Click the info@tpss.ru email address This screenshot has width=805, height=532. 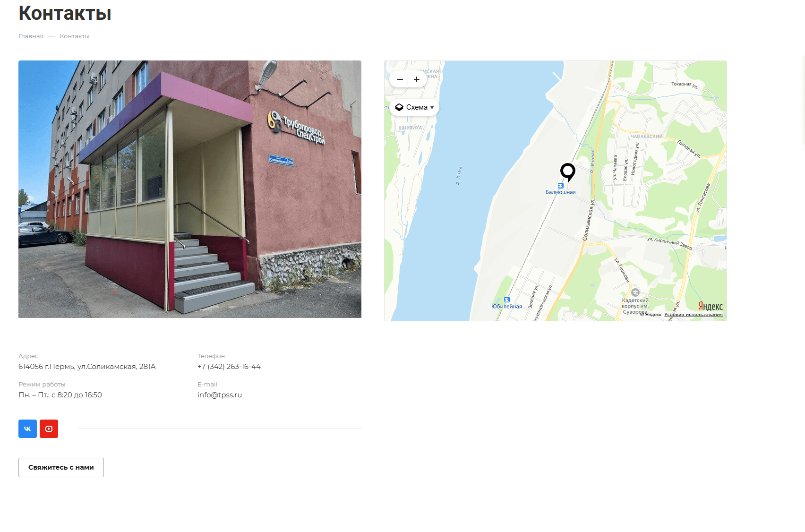pos(220,395)
